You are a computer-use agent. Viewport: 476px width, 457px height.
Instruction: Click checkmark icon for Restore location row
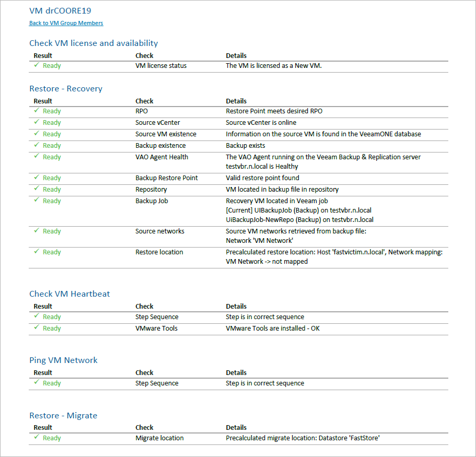[x=37, y=252]
